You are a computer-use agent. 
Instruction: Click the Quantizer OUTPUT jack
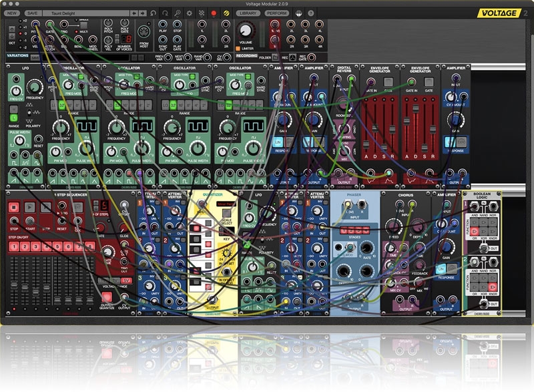(212, 300)
